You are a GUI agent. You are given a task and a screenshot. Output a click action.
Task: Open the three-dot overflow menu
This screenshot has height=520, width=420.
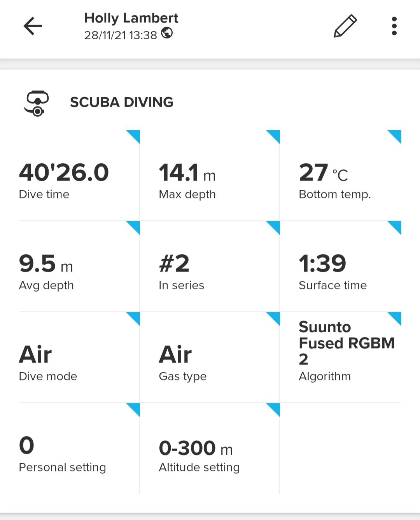[x=394, y=26]
